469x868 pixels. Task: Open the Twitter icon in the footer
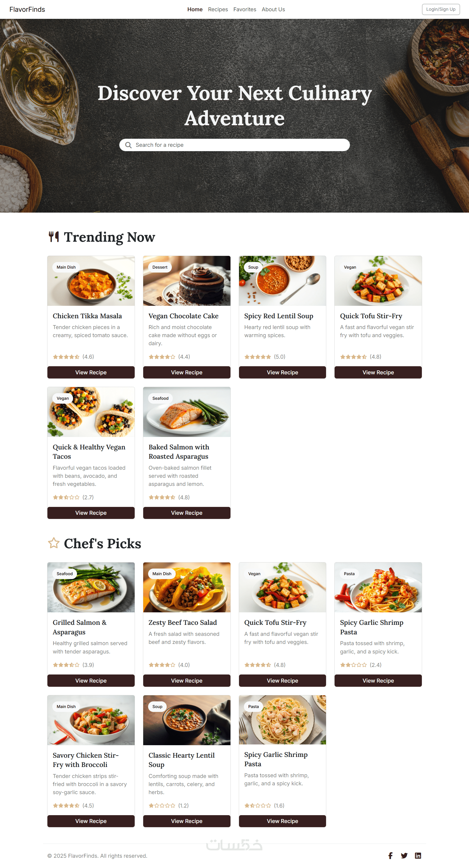coord(404,856)
